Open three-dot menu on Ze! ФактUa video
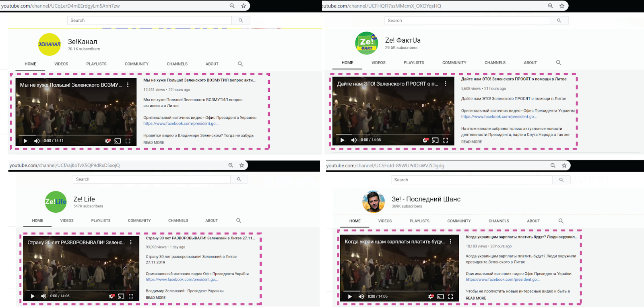The height and width of the screenshot is (307, 644). 445,84
